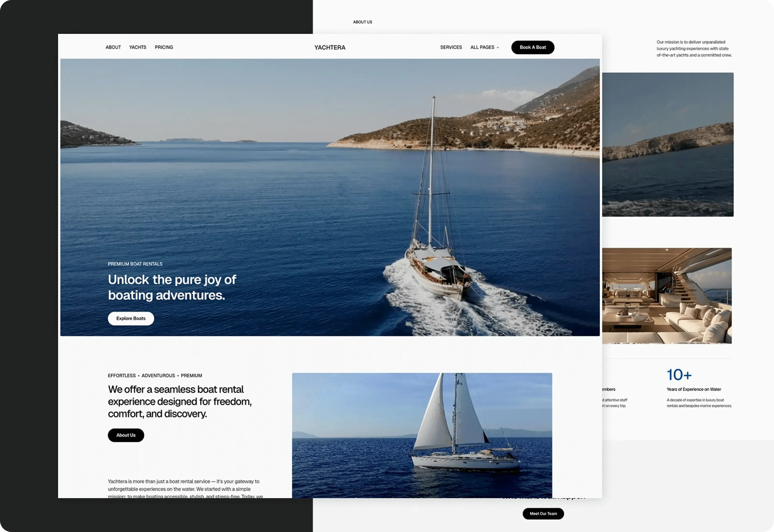
Task: Expand the ALL PAGES dropdown
Action: pyautogui.click(x=484, y=47)
